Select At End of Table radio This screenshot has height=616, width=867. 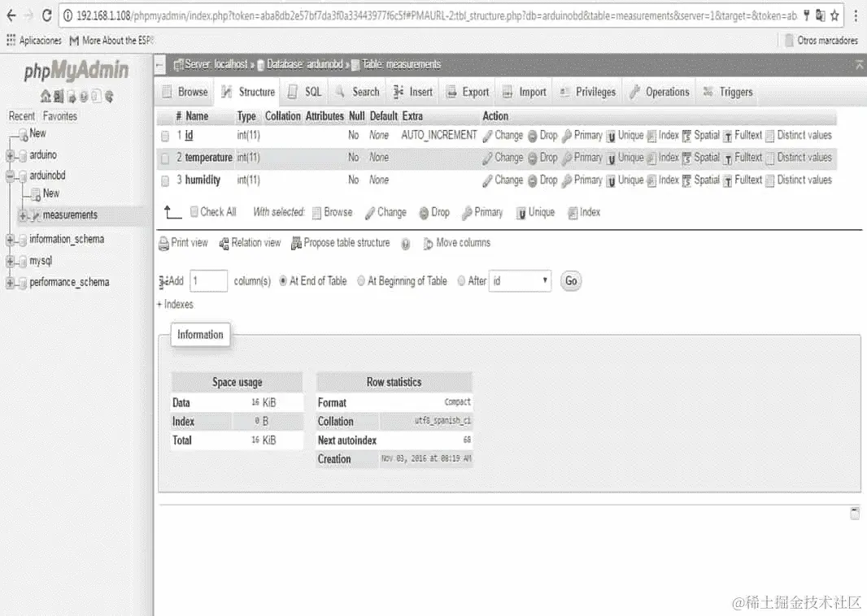[x=283, y=281]
